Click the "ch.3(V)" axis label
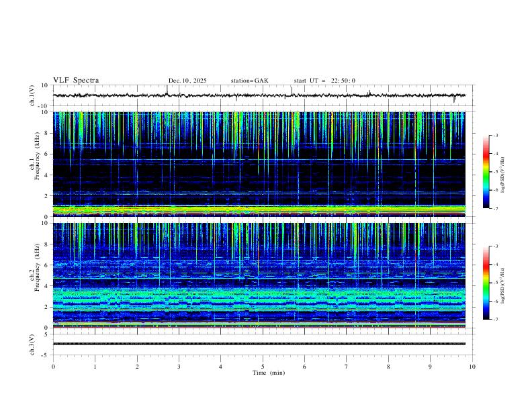Viewport: 532px width, 411px height. 32,345
